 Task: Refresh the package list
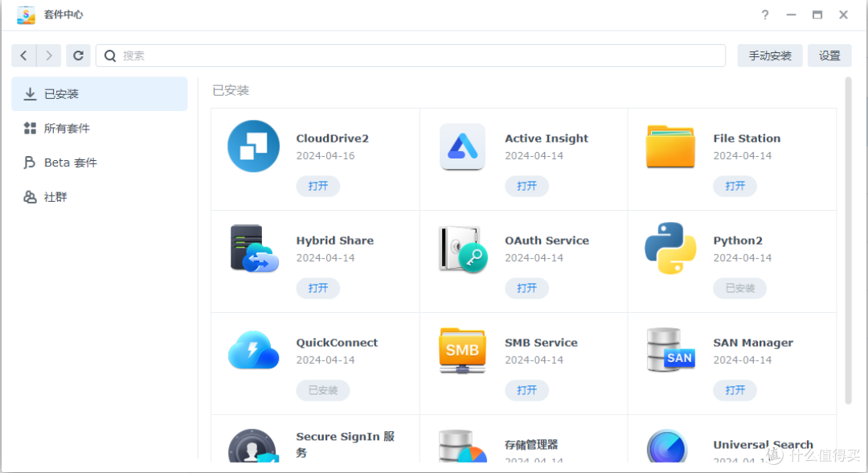[x=78, y=55]
